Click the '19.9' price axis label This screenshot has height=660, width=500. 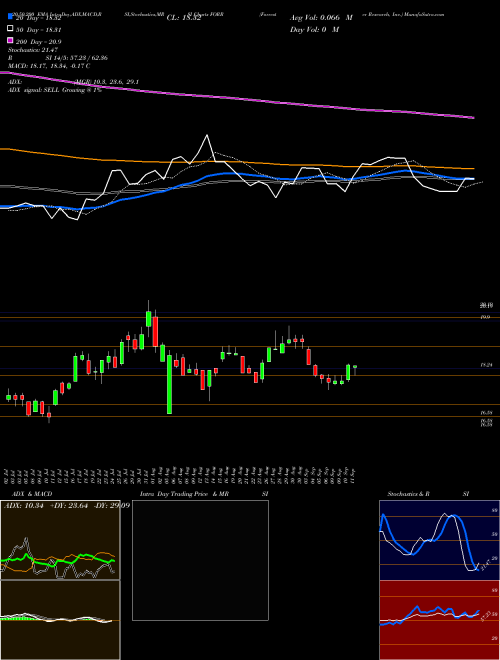(485, 317)
